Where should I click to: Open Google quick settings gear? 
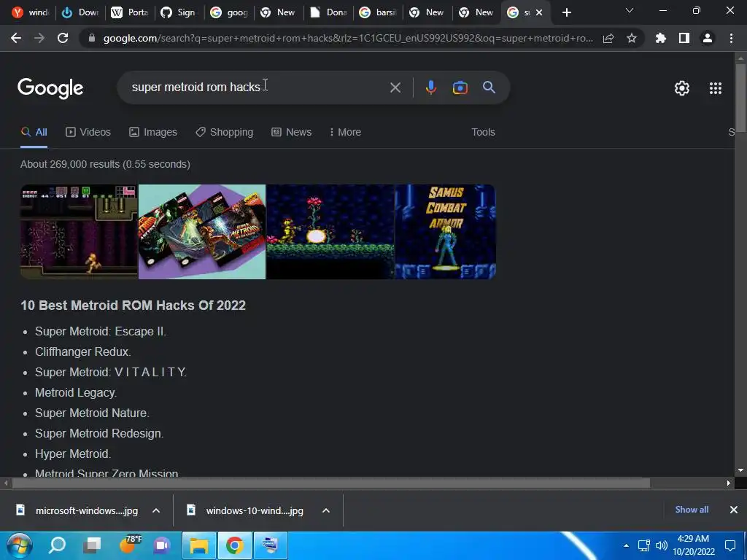(682, 88)
